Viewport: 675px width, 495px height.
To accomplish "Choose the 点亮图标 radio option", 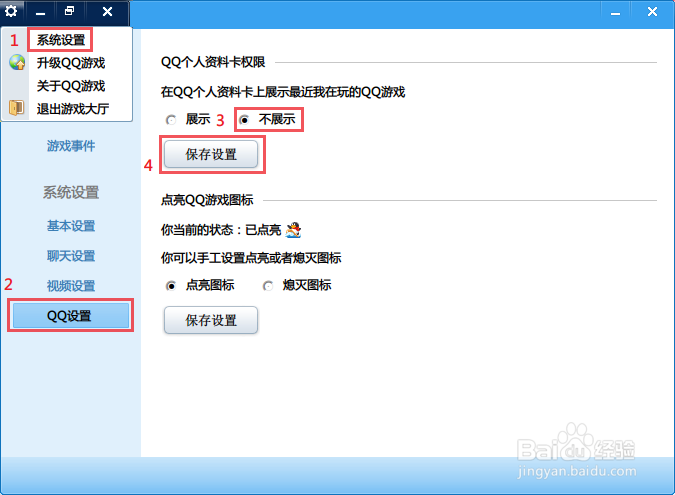I will point(171,286).
